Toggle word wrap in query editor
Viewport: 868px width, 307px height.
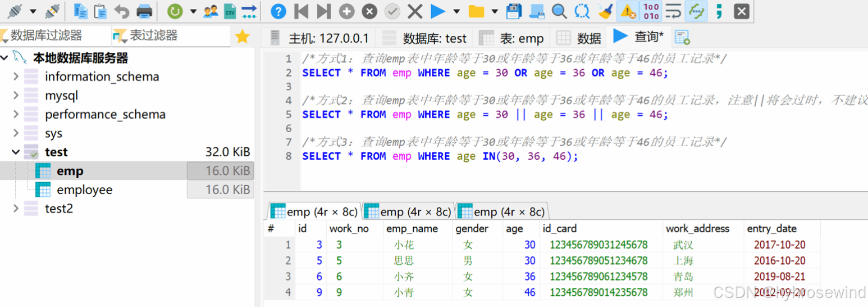(673, 11)
